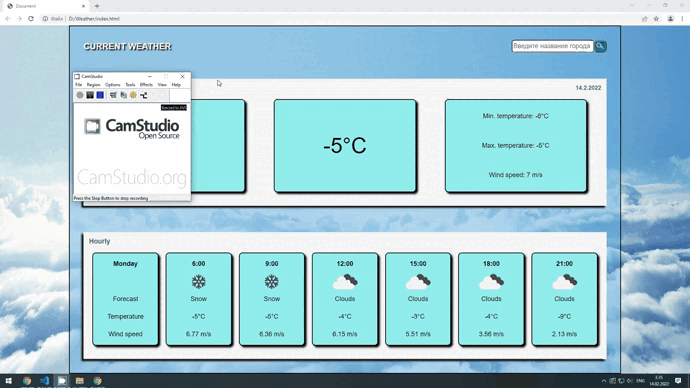The height and width of the screenshot is (388, 690).
Task: Click the 21:00 time label
Action: 564,264
